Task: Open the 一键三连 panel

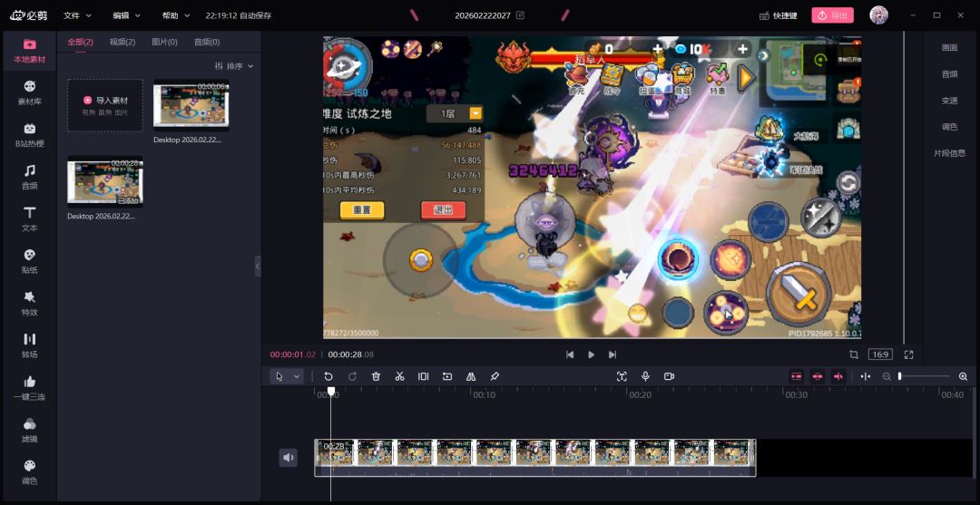Action: click(29, 388)
